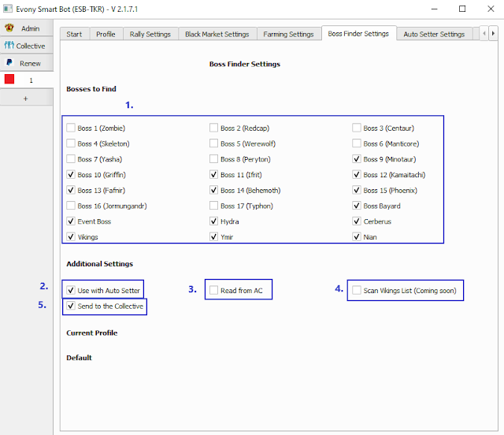
Task: Open the Collective sidebar button label
Action: click(31, 46)
